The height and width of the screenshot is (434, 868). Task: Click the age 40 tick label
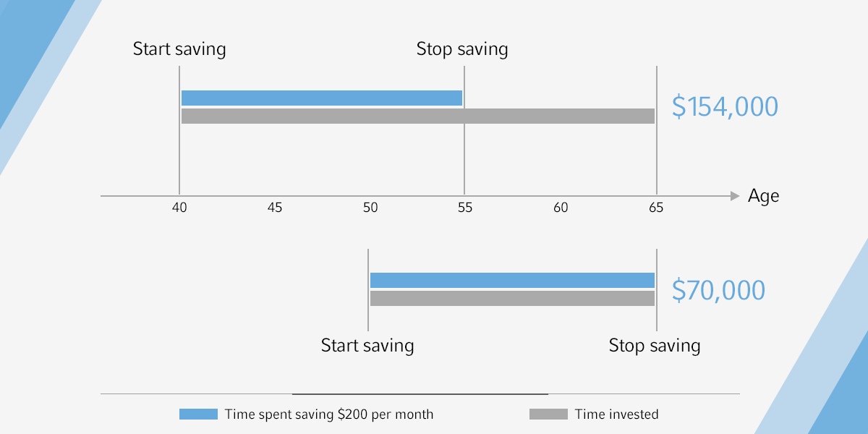point(179,208)
